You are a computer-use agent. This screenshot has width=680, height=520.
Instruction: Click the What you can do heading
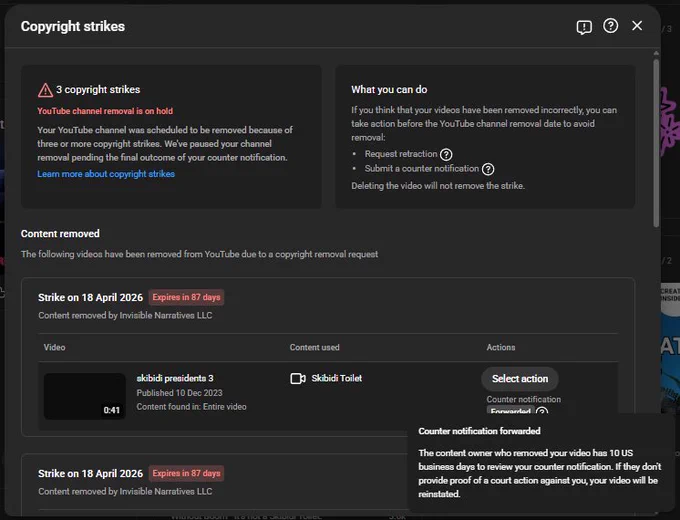[389, 90]
